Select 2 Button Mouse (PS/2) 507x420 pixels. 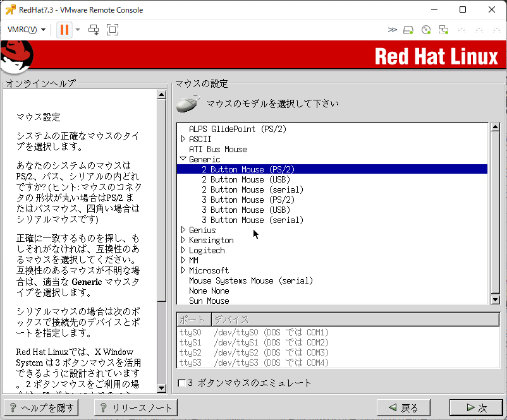[x=332, y=169]
